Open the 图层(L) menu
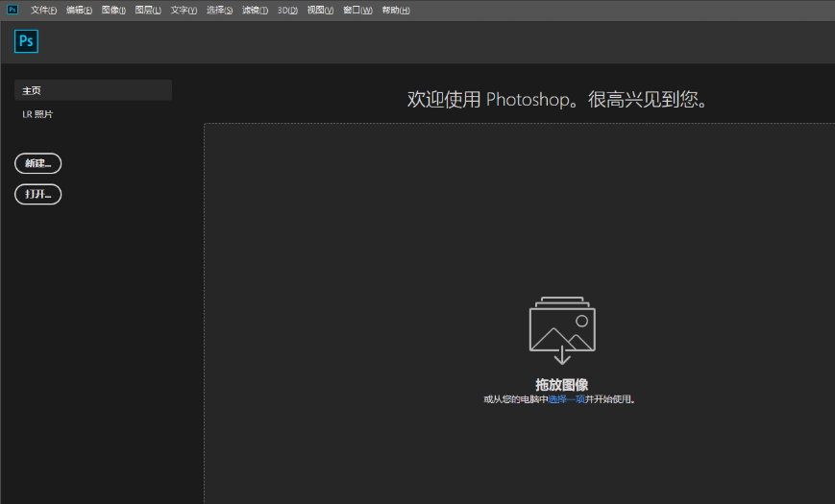 (148, 11)
